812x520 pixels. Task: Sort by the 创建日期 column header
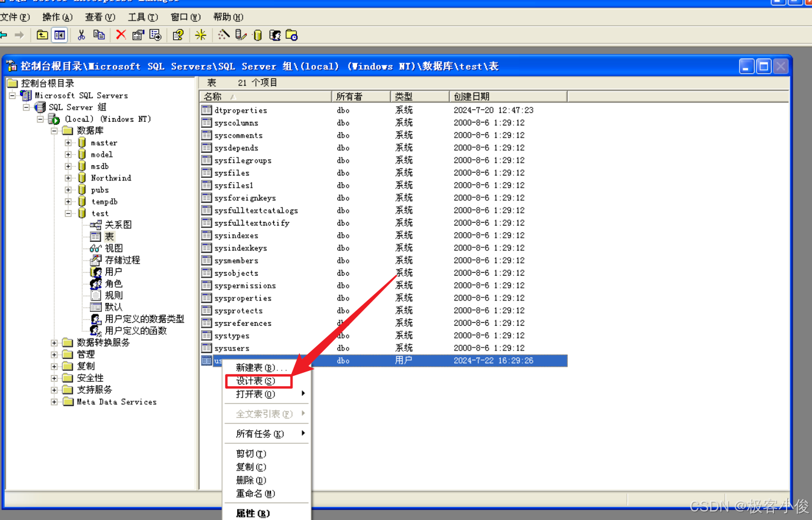(x=509, y=97)
